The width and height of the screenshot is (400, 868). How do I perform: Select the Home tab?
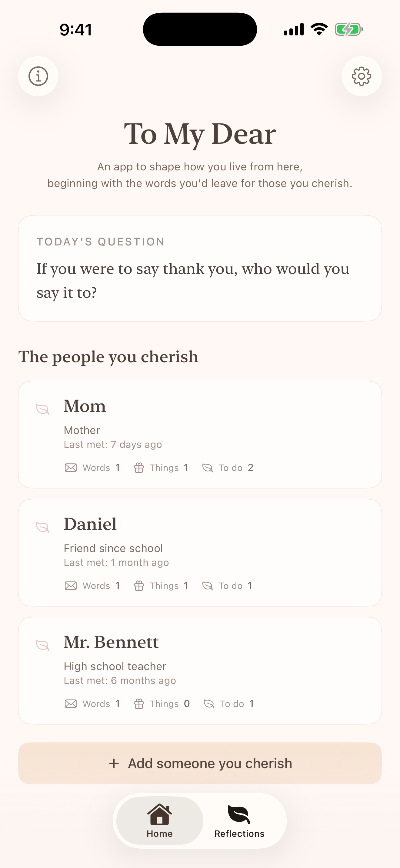tap(159, 821)
